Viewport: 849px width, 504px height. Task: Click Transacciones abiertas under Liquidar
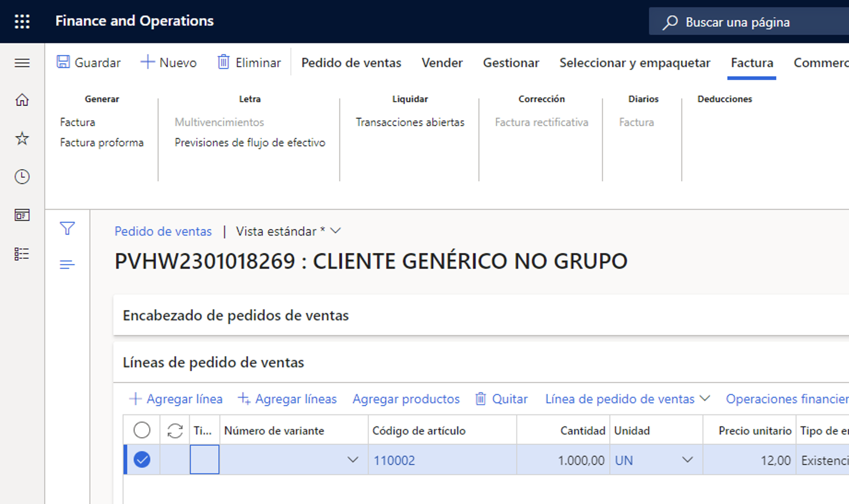pyautogui.click(x=410, y=122)
